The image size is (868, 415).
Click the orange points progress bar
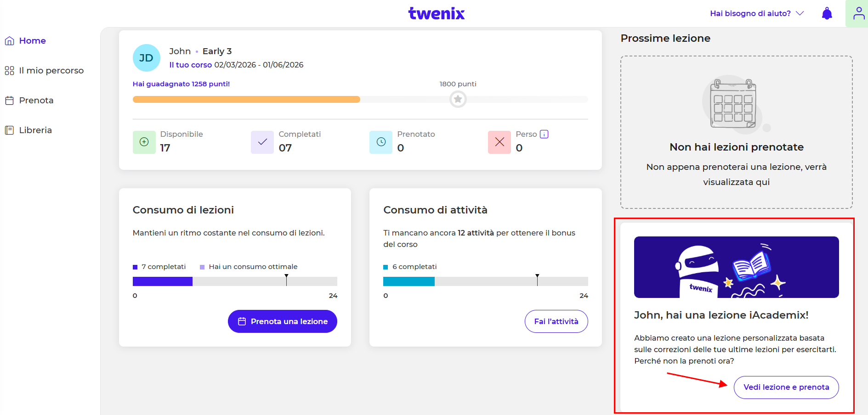246,99
